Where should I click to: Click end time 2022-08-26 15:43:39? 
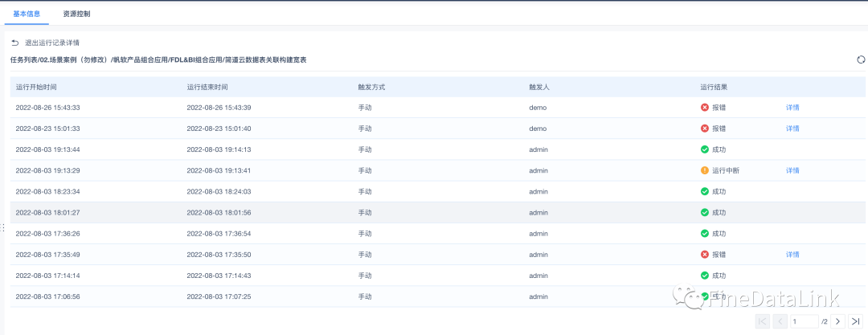click(x=219, y=108)
